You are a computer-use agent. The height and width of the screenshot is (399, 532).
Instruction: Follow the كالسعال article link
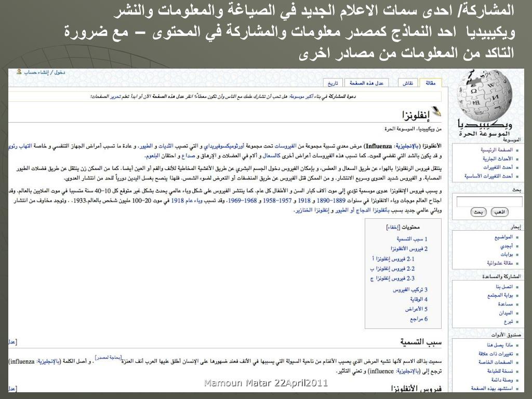click(271, 156)
